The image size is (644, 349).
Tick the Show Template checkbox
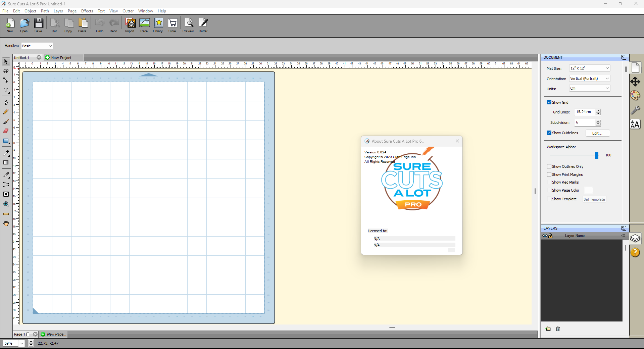coord(549,199)
